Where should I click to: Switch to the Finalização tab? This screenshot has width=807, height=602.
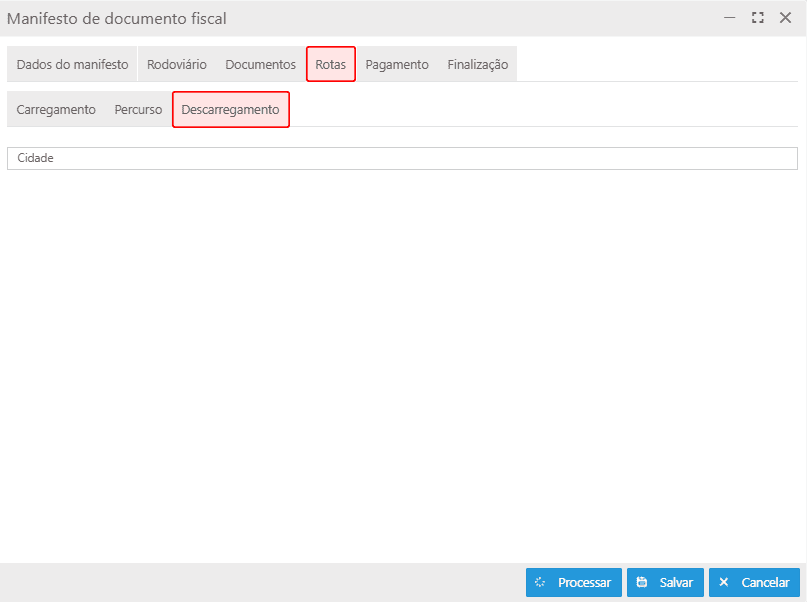tap(477, 64)
